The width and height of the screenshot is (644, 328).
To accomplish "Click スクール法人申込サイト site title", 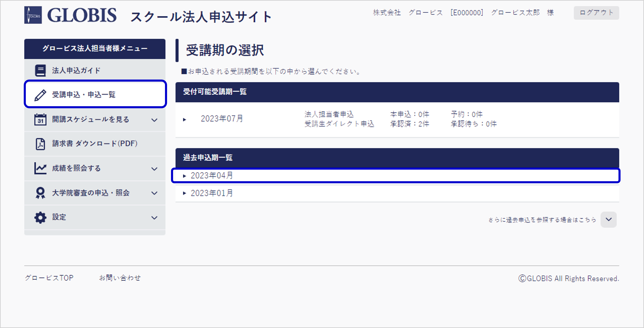I will coord(201,17).
